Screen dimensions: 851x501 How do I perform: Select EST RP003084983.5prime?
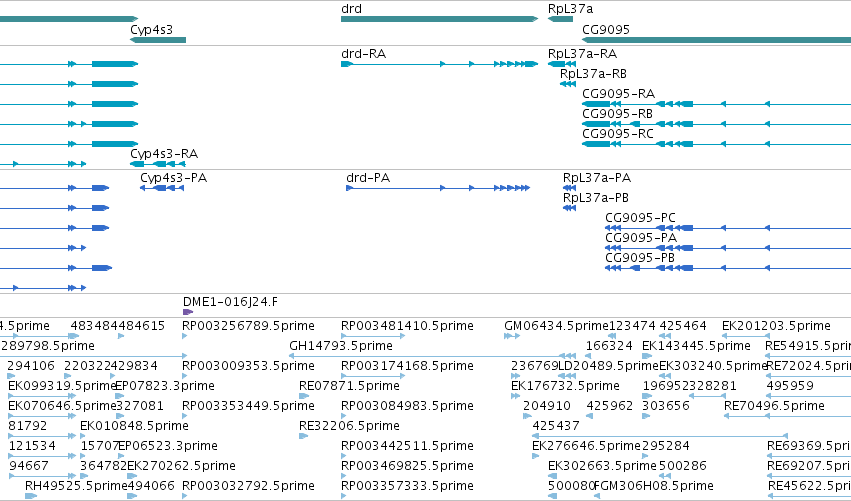(x=407, y=406)
